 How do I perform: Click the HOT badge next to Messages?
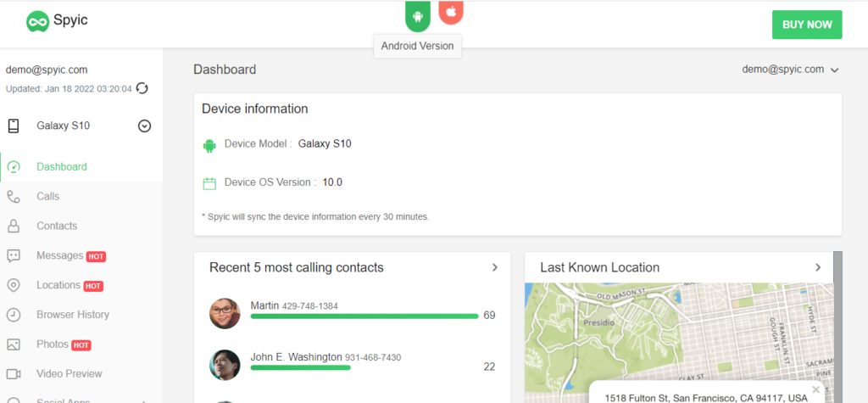tap(96, 257)
